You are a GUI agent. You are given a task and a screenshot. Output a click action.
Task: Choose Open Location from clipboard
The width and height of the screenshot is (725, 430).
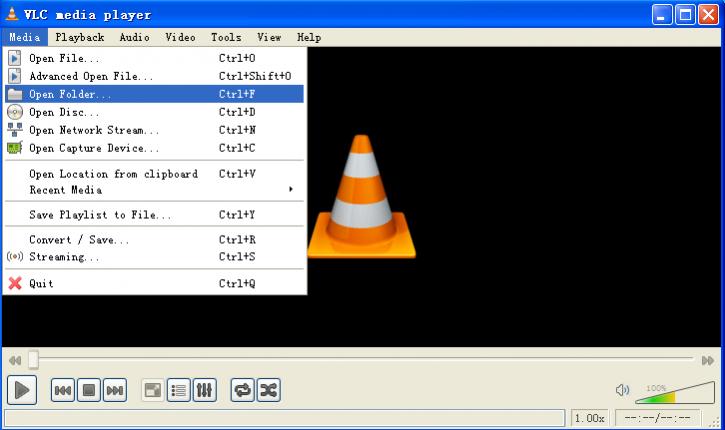(x=154, y=174)
